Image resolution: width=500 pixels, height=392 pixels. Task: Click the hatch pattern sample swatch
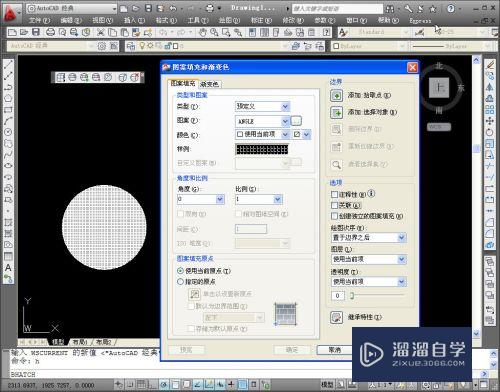click(x=262, y=149)
